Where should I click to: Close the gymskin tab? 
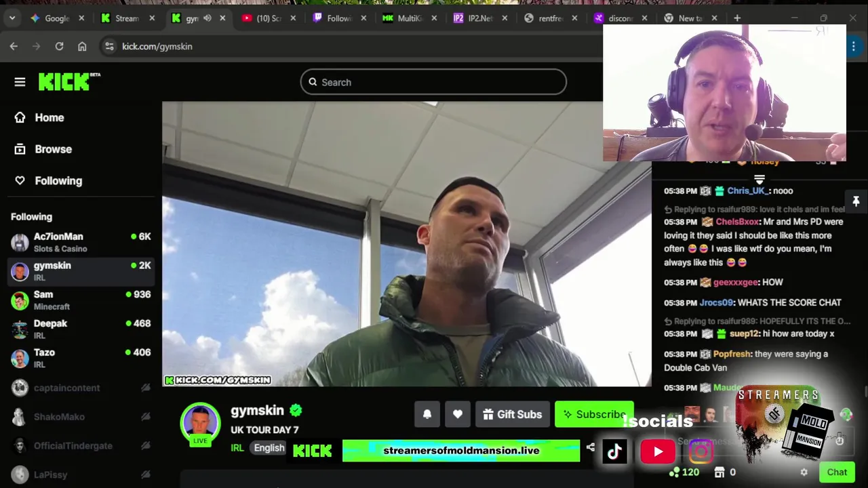coord(222,18)
